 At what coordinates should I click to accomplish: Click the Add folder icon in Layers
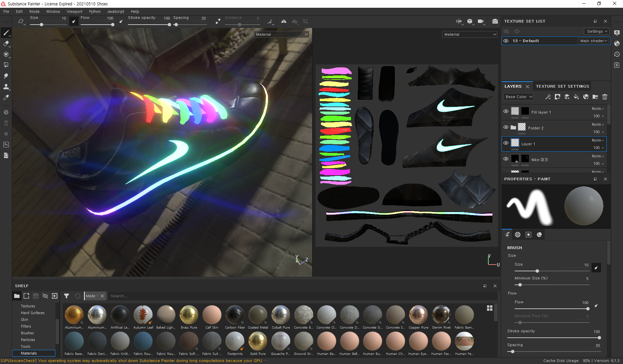(x=595, y=97)
